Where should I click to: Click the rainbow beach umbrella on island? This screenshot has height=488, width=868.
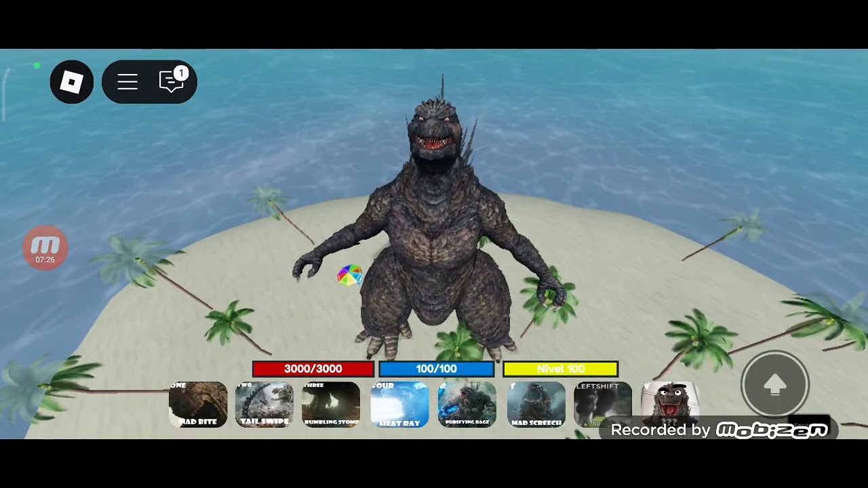point(350,275)
